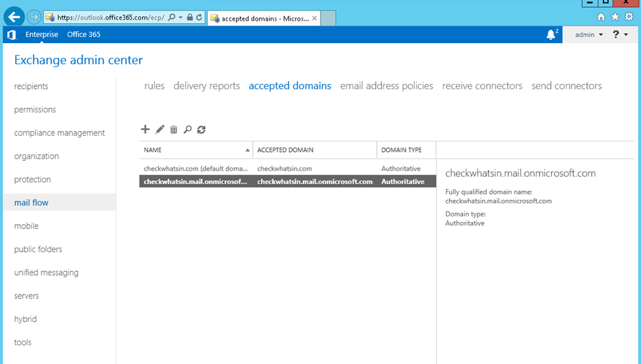The image size is (641, 364).
Task: Open permissions in left navigation
Action: pos(35,109)
